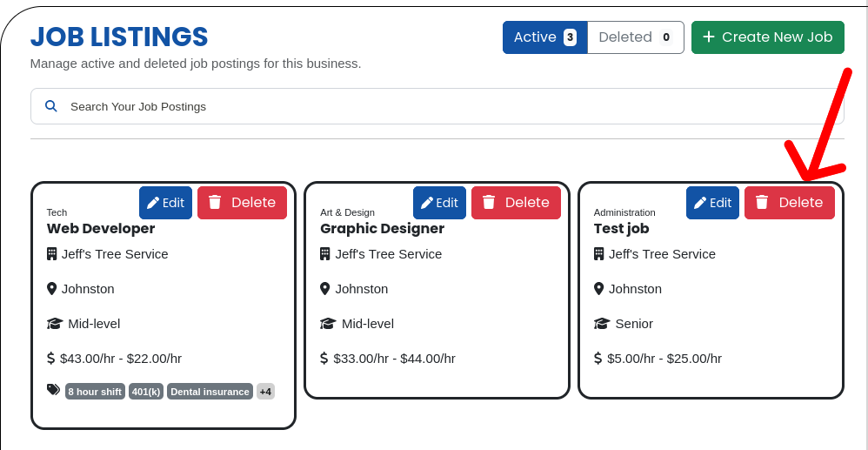
Task: Switch to the Active jobs tab
Action: coord(544,37)
